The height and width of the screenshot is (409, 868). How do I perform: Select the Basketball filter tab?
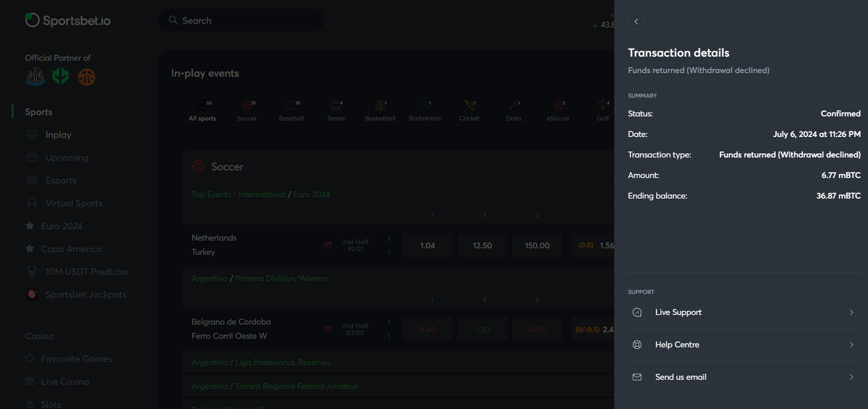pos(380,110)
